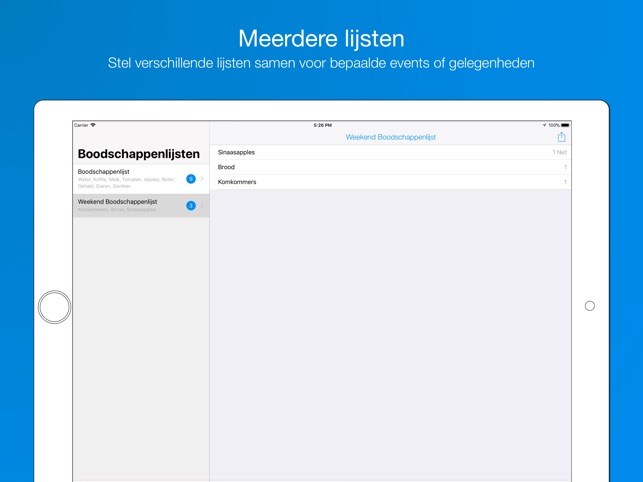Image resolution: width=643 pixels, height=482 pixels.
Task: Click the blue count badge on Weekend Boodschappenlijst
Action: pyautogui.click(x=191, y=206)
